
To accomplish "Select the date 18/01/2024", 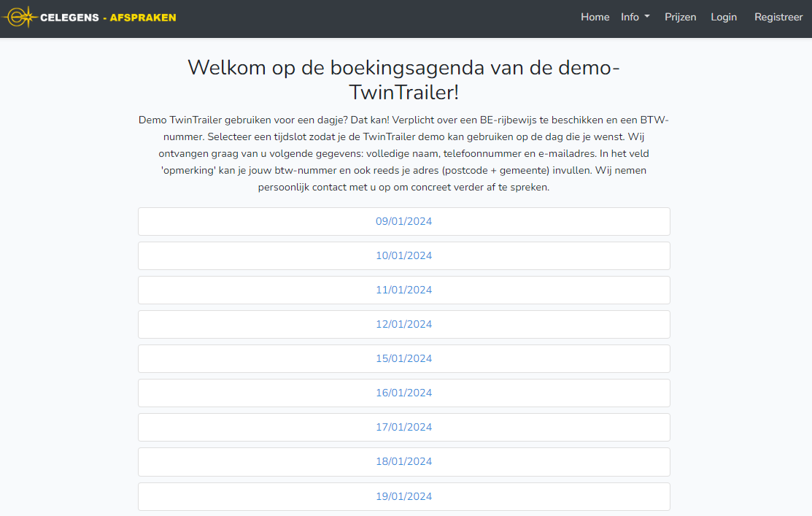I will [x=404, y=461].
